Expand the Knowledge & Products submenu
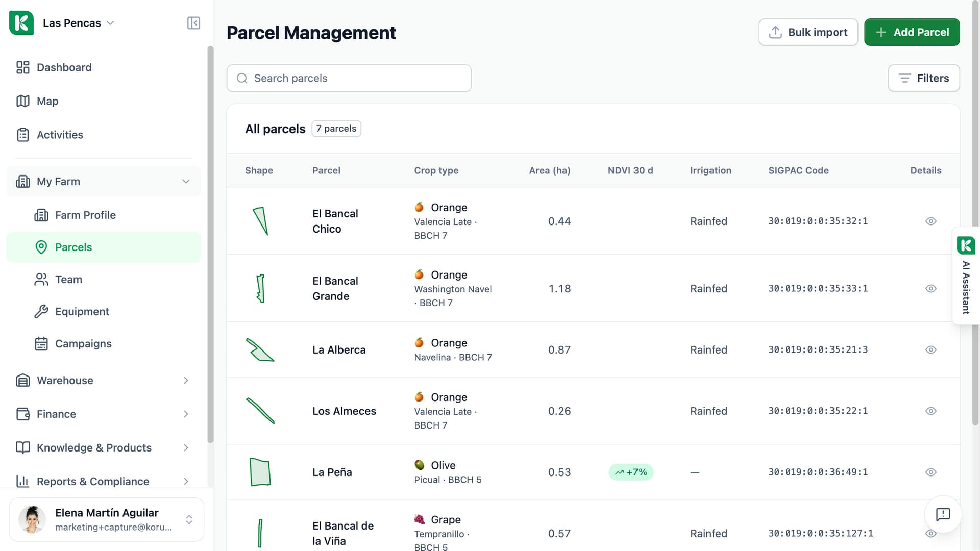Image resolution: width=980 pixels, height=551 pixels. 186,448
